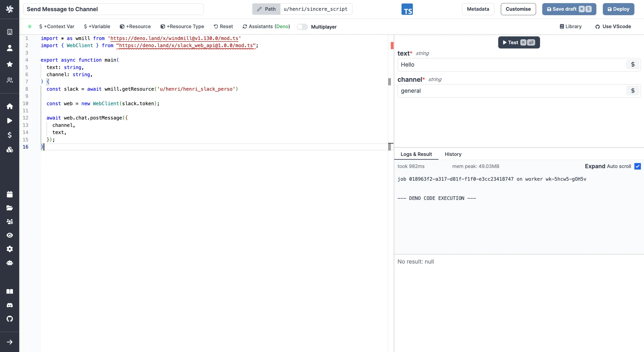644x352 pixels.
Task: Expand the Logs & Result panel
Action: pos(595,166)
